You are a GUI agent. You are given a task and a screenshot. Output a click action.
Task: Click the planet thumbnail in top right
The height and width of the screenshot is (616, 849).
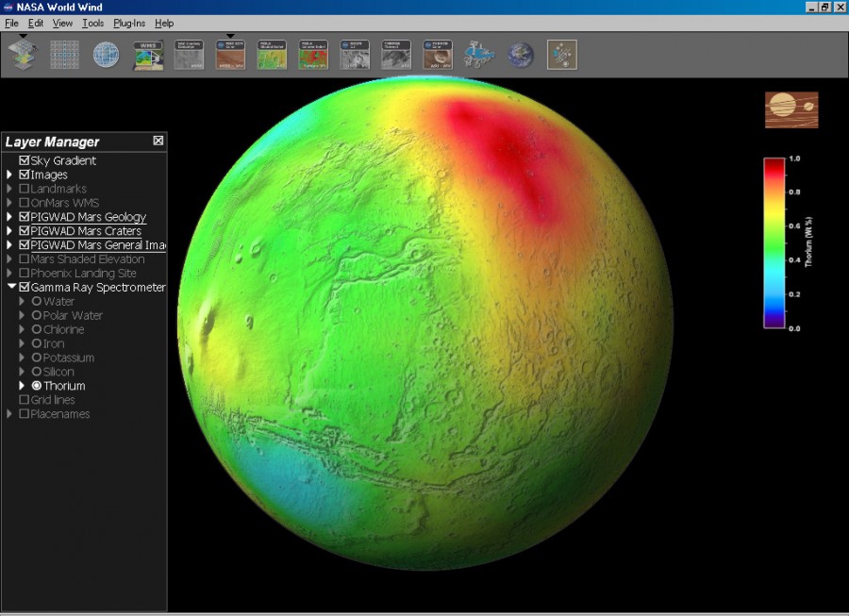791,109
